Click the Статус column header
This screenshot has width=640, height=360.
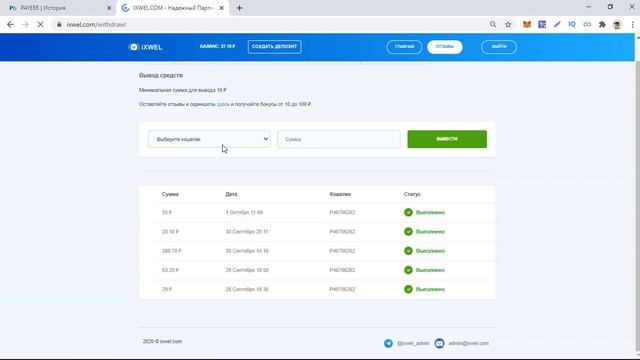click(x=412, y=194)
